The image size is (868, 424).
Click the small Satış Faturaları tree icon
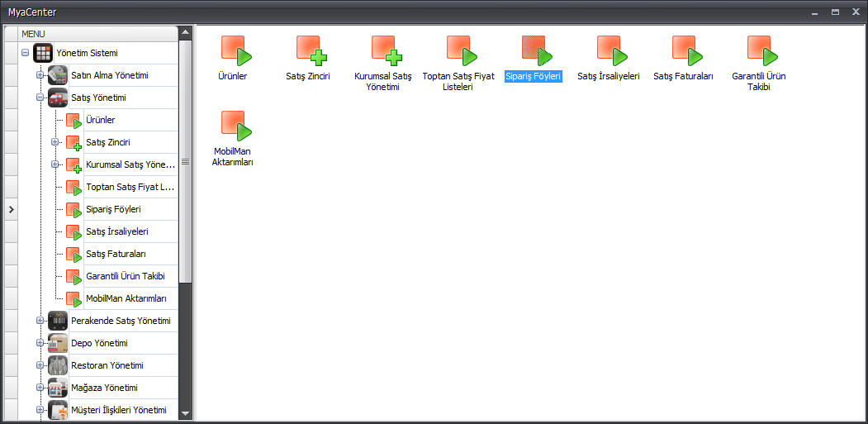74,255
